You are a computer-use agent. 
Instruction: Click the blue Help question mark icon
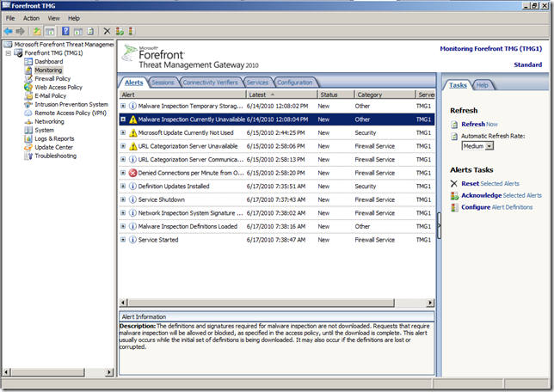point(65,32)
